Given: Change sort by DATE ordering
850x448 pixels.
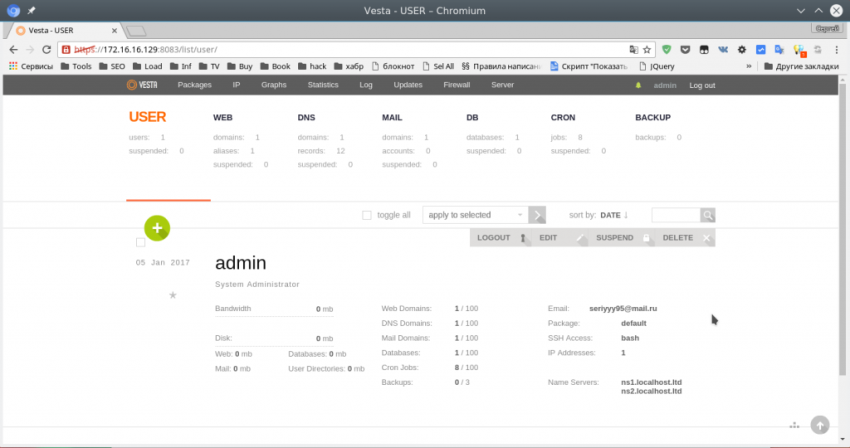Looking at the screenshot, I should [614, 215].
